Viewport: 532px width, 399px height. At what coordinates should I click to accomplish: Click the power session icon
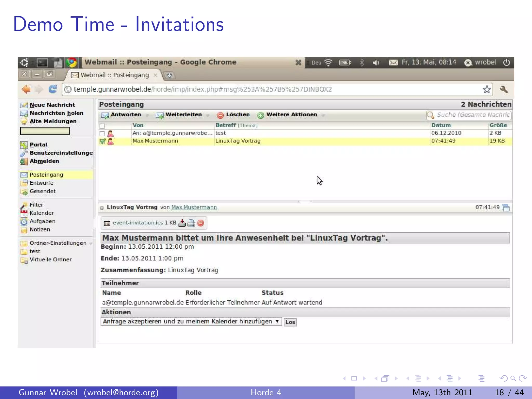click(x=506, y=62)
